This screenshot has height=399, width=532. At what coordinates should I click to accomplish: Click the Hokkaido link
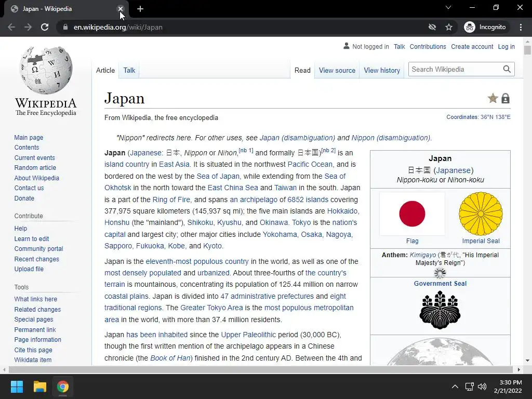click(342, 211)
